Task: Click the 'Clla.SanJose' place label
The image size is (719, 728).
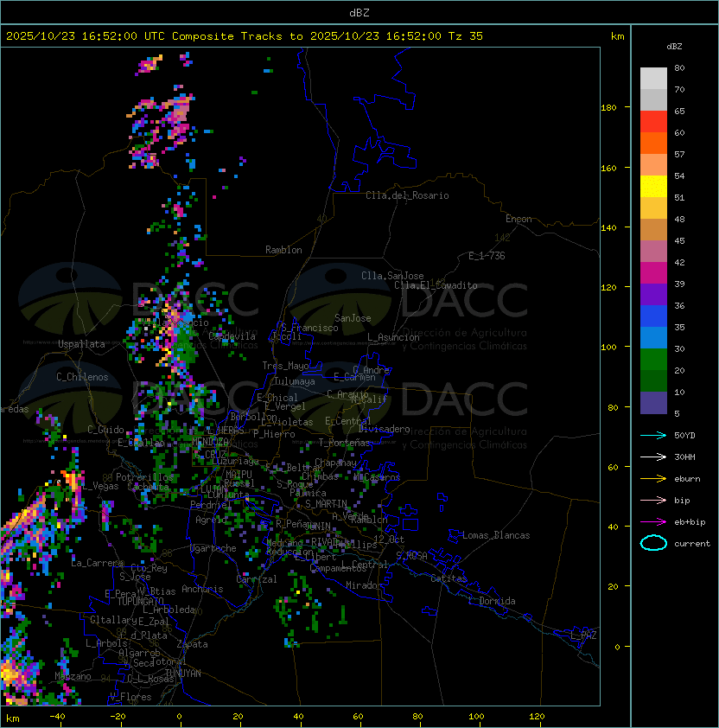Action: click(x=392, y=276)
